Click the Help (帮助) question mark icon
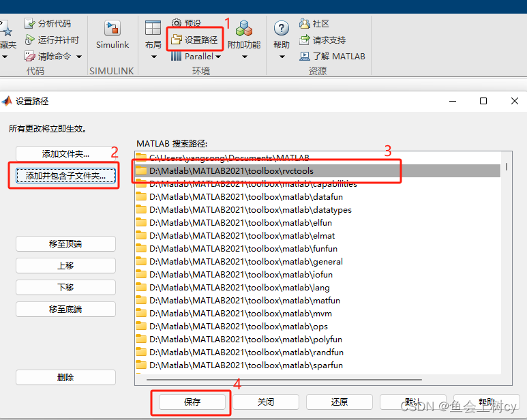 coord(282,28)
